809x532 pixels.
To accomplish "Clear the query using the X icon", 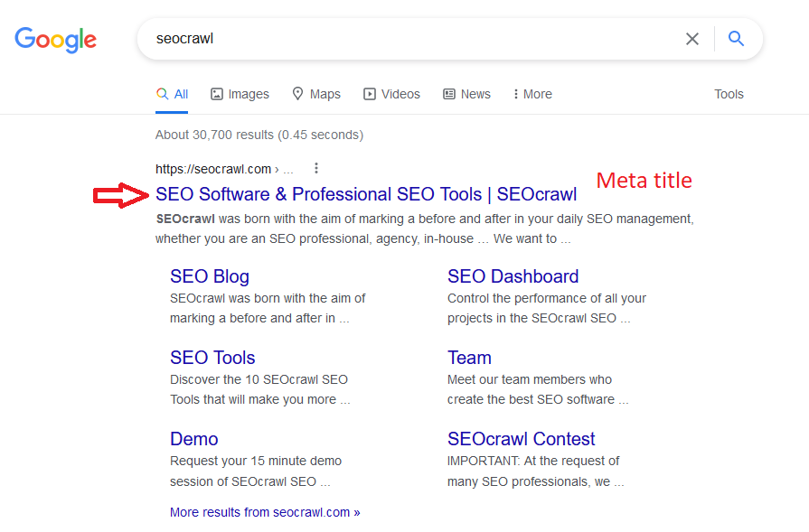I will [x=692, y=39].
